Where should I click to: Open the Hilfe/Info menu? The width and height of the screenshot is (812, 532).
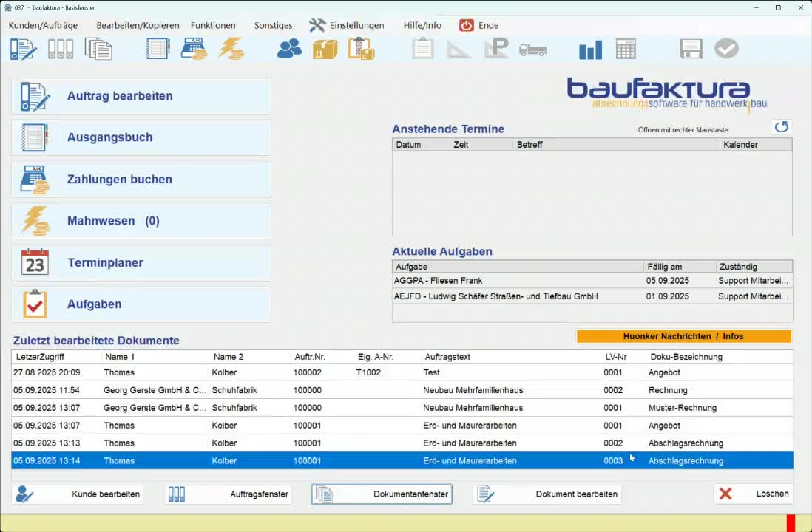pos(422,25)
